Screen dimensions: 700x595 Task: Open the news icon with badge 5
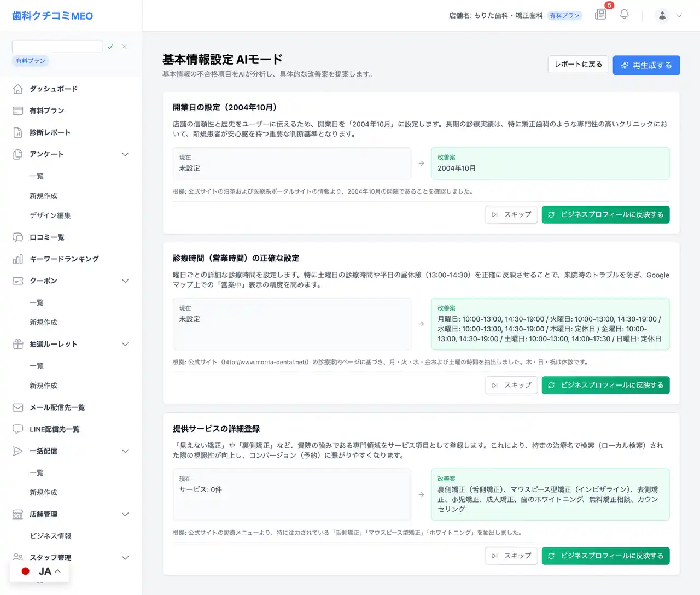pos(600,15)
